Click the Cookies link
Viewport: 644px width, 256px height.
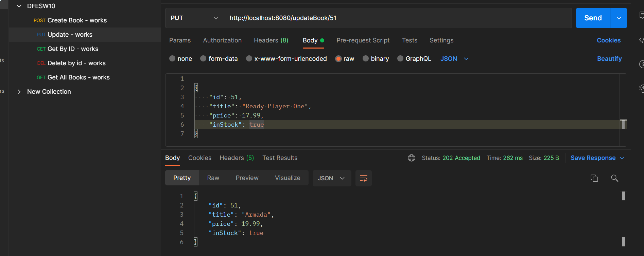click(x=609, y=40)
